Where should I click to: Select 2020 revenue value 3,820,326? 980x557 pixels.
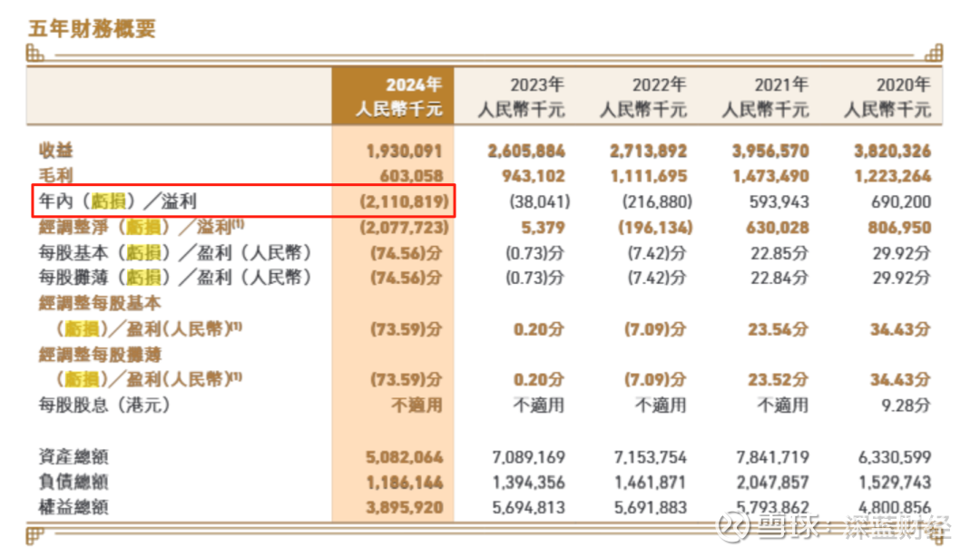pos(893,151)
